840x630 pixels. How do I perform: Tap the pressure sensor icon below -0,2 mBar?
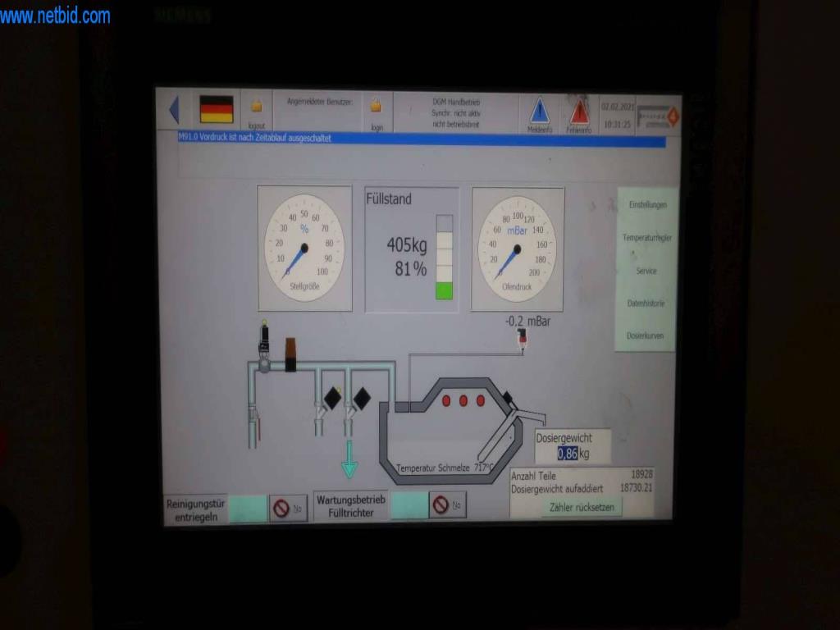522,339
